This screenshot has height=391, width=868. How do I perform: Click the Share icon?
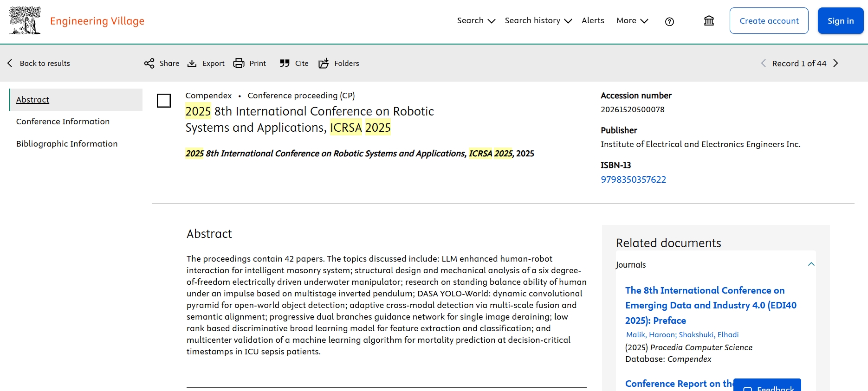pos(149,64)
